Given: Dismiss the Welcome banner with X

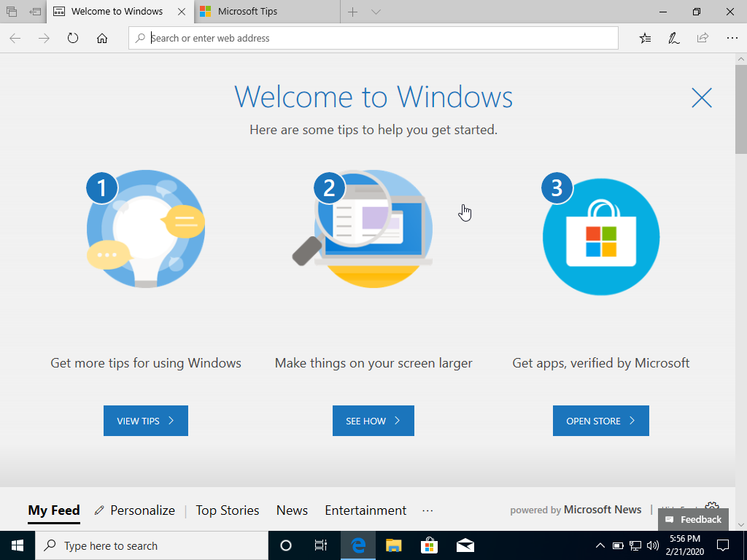Looking at the screenshot, I should click(x=701, y=98).
